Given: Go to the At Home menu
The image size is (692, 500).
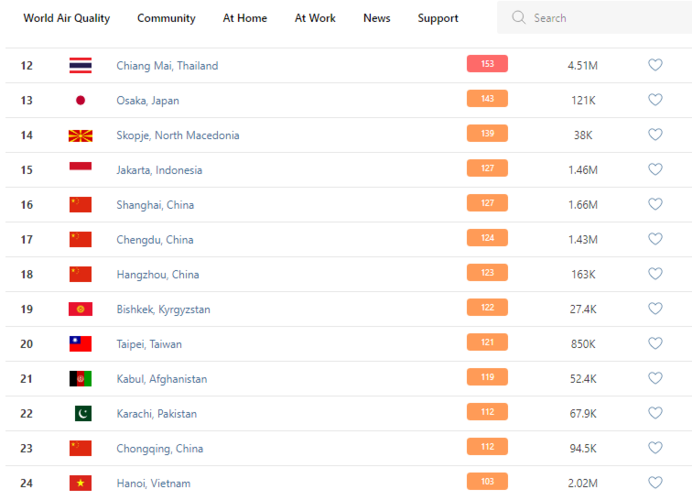Looking at the screenshot, I should pyautogui.click(x=245, y=18).
